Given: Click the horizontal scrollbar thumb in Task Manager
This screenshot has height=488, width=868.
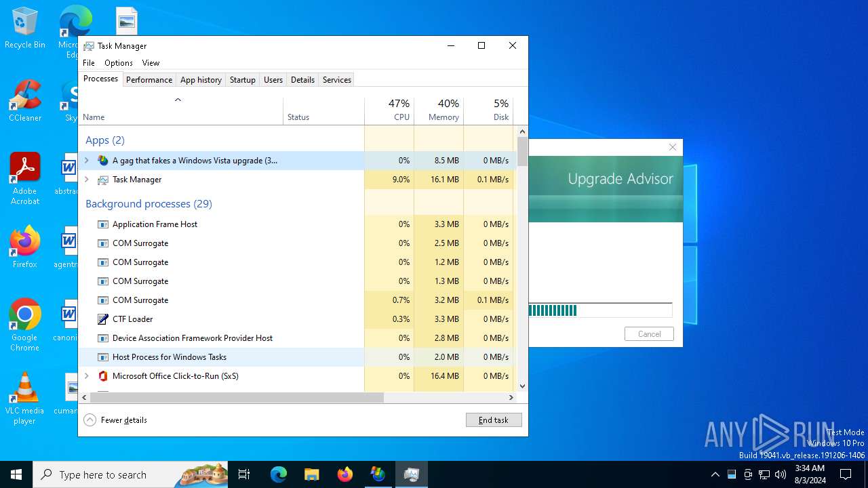Looking at the screenshot, I should tap(237, 398).
